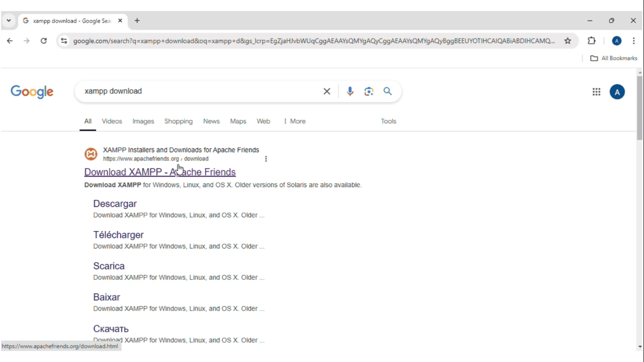Switch to Web results tab
The image size is (644, 362).
[263, 122]
